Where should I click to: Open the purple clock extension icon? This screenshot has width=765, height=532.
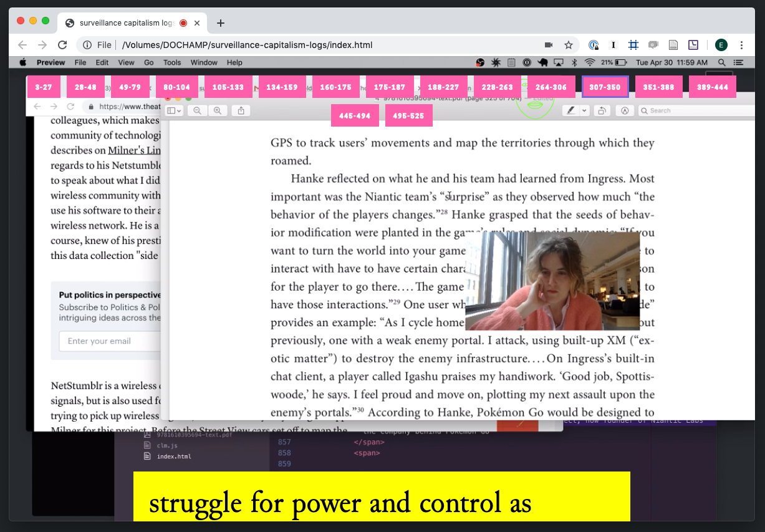(x=693, y=45)
